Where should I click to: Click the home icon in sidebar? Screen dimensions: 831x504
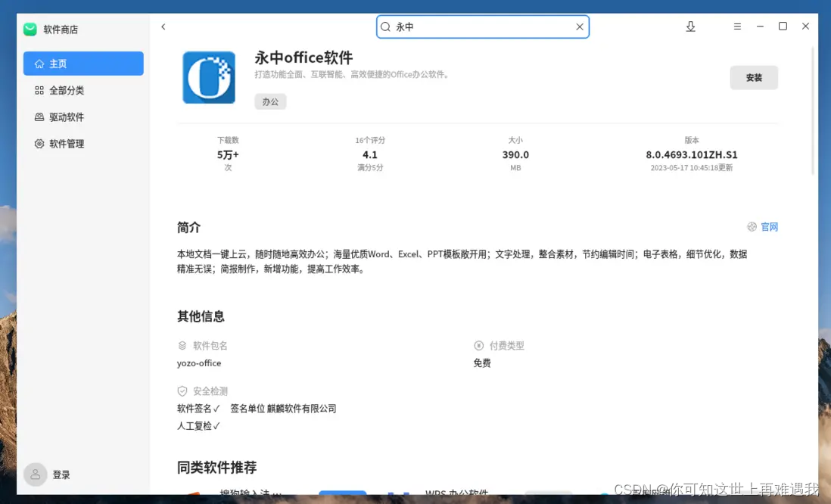39,64
